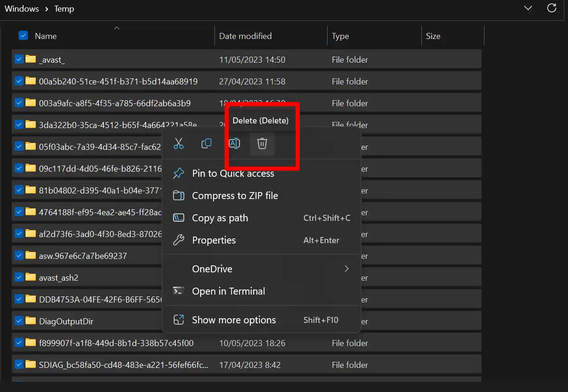568x392 pixels.
Task: Choose Open in Terminal
Action: pyautogui.click(x=262, y=291)
